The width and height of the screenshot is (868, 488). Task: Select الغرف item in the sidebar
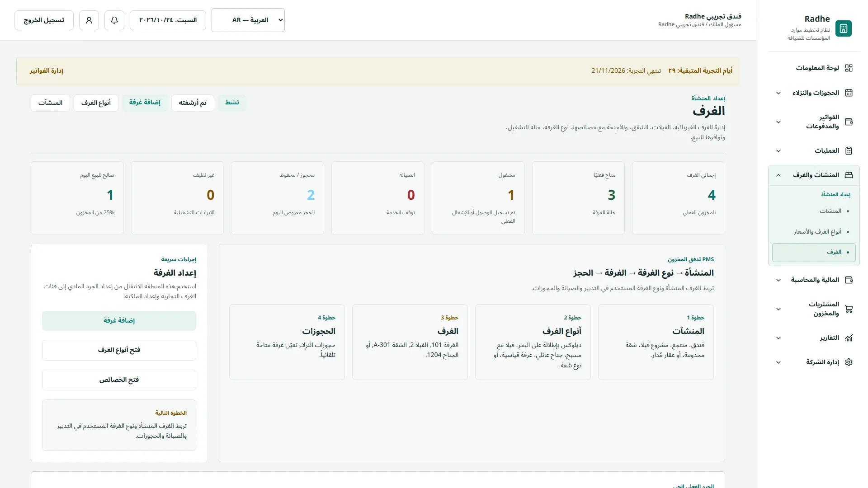point(814,253)
